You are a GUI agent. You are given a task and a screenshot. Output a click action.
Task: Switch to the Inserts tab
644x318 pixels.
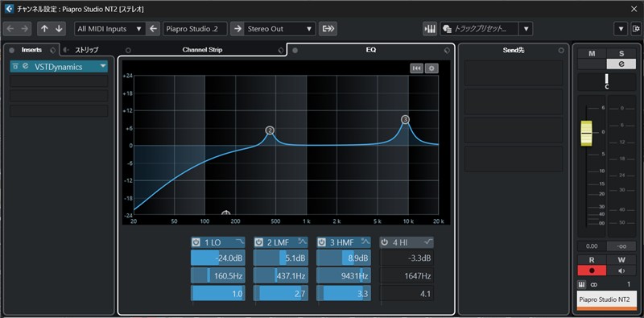coord(31,50)
